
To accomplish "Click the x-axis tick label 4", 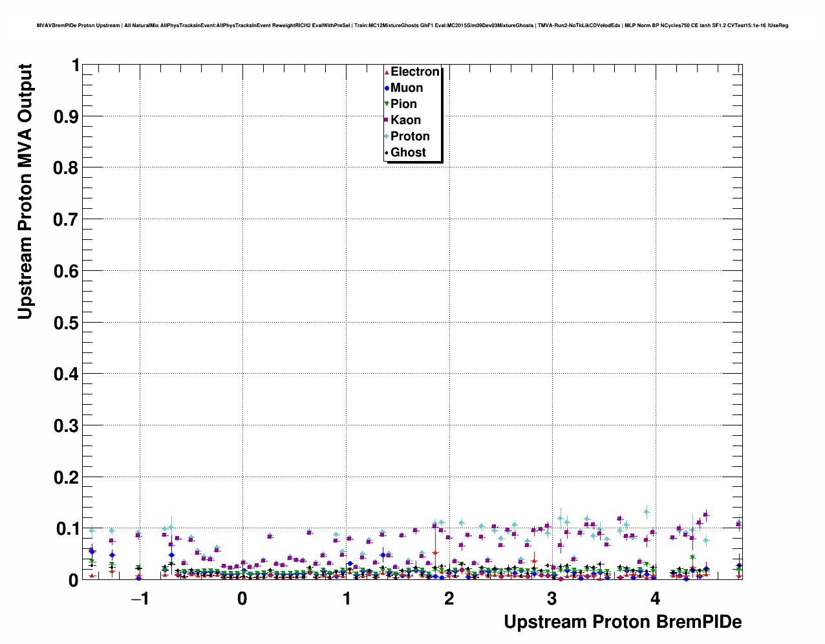I will pyautogui.click(x=655, y=599).
